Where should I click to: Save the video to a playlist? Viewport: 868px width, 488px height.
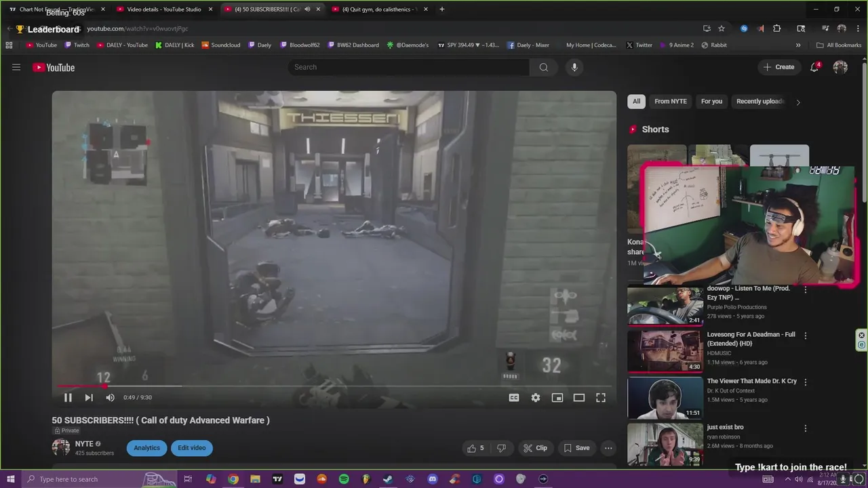(576, 448)
